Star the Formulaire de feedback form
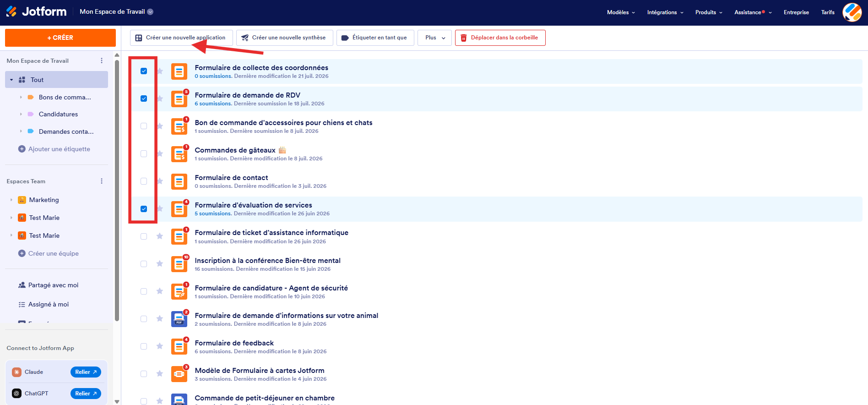Image resolution: width=868 pixels, height=405 pixels. [160, 346]
